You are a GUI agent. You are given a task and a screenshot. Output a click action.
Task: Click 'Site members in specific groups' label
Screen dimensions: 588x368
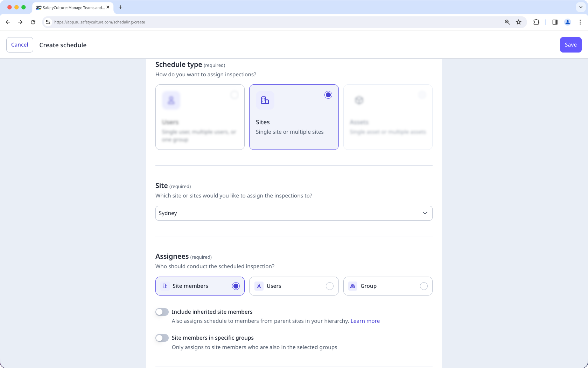tap(213, 338)
